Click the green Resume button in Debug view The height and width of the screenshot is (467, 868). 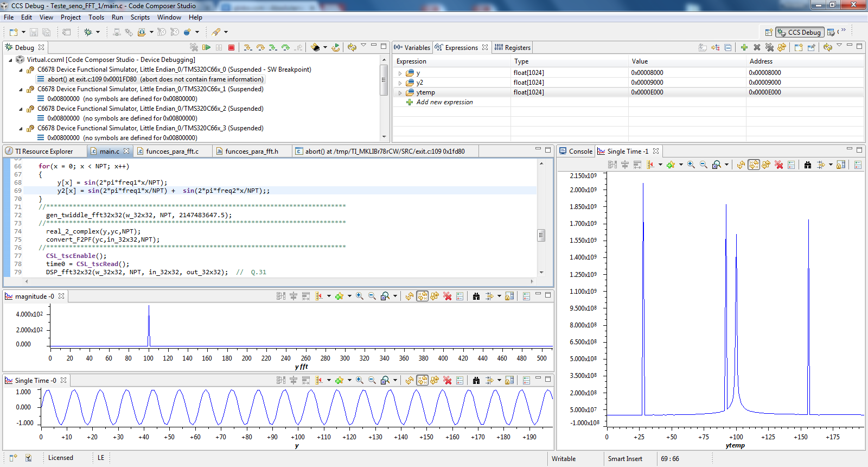206,48
